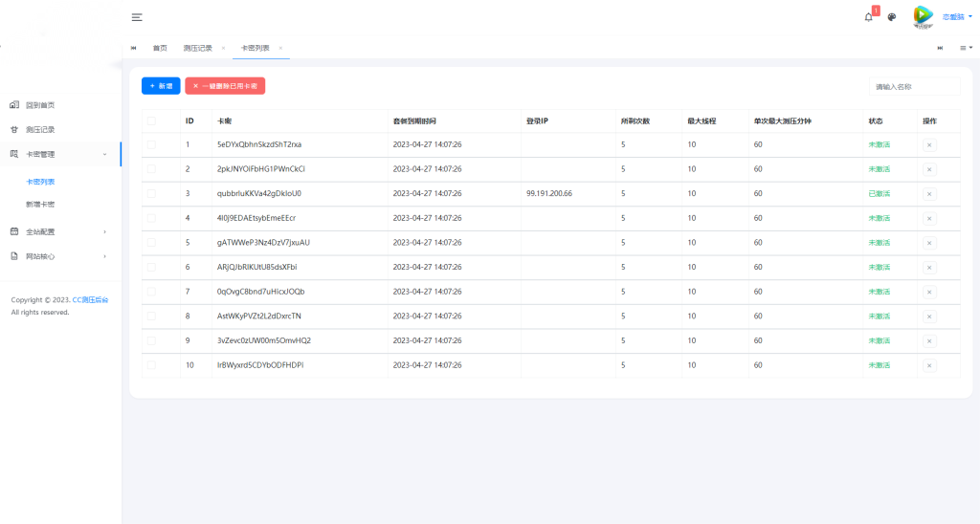Open the username dropdown in the header
Screen dimensions: 980x524
(957, 17)
